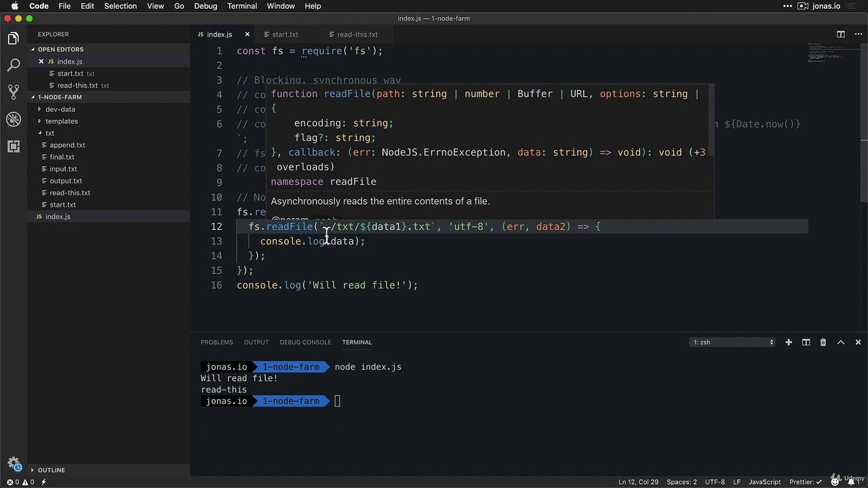Click 'Will read file!' terminal output
Viewport: 868px width, 488px height.
tap(239, 378)
